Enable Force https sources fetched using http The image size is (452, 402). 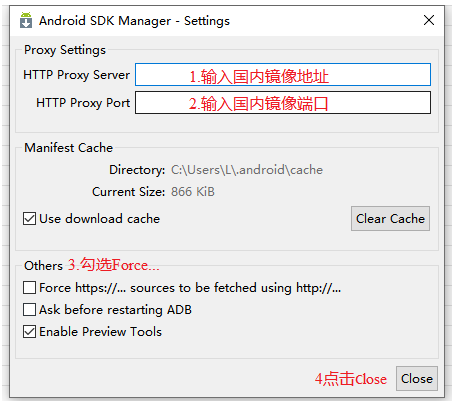[29, 287]
